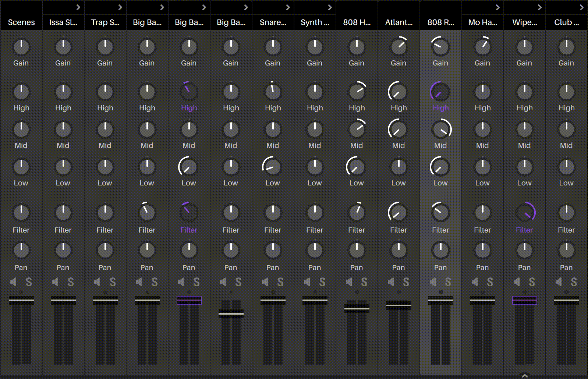This screenshot has height=379, width=588.
Task: Click the Trap S... Mid knob
Action: click(105, 130)
